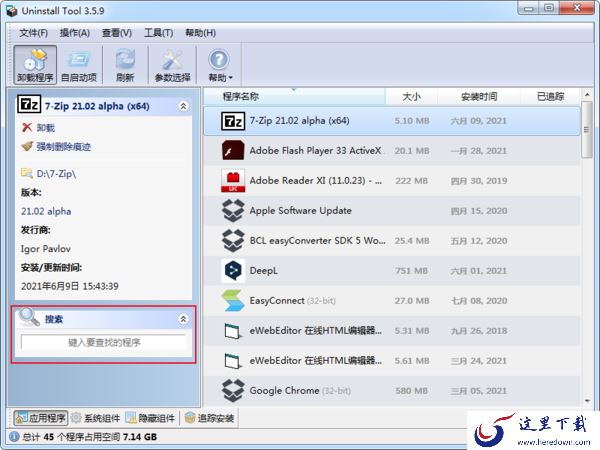Select the eWebEditor 5.31 MB row icon
Viewport: 600px width, 450px height.
pyautogui.click(x=233, y=331)
